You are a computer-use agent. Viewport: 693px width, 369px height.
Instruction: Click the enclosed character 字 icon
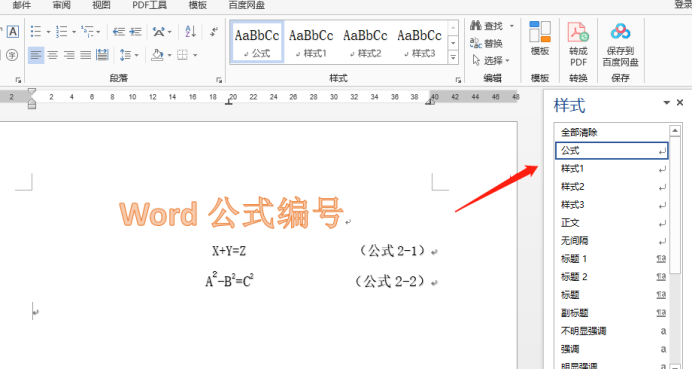pyautogui.click(x=12, y=55)
